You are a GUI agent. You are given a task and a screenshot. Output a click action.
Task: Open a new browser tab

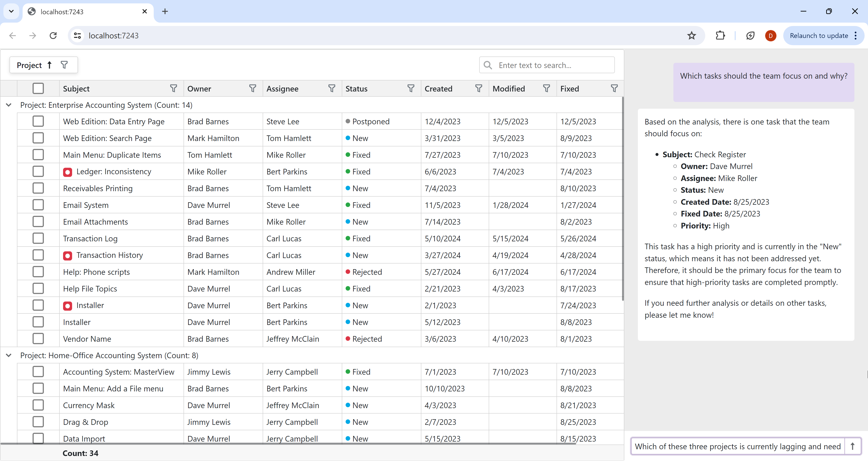[x=165, y=12]
